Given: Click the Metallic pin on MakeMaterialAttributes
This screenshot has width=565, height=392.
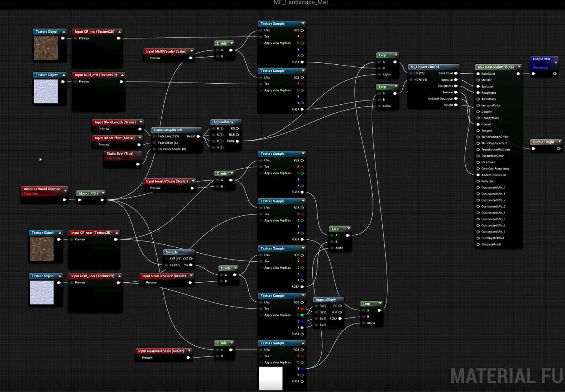Looking at the screenshot, I should tap(478, 80).
